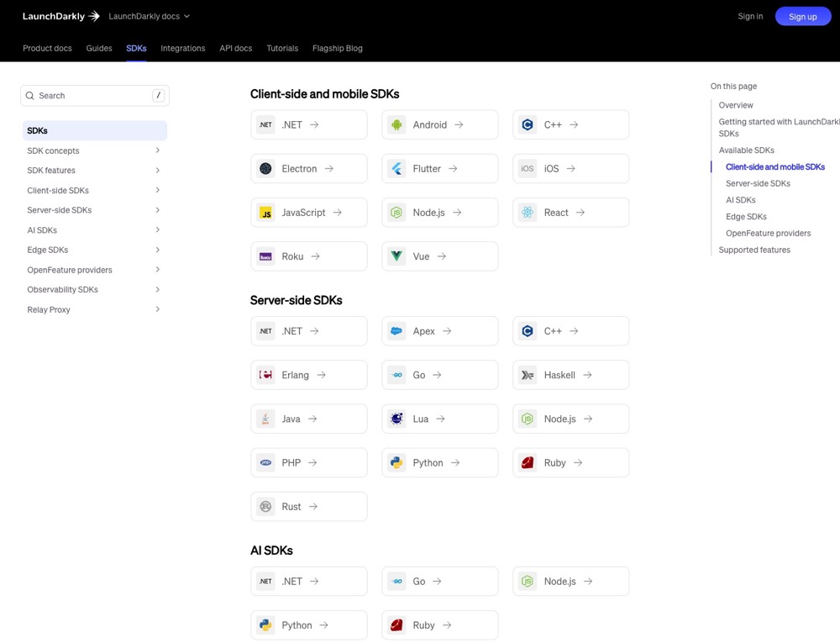Image resolution: width=840 pixels, height=643 pixels.
Task: Select the Apex server-side SDK icon
Action: 396,330
